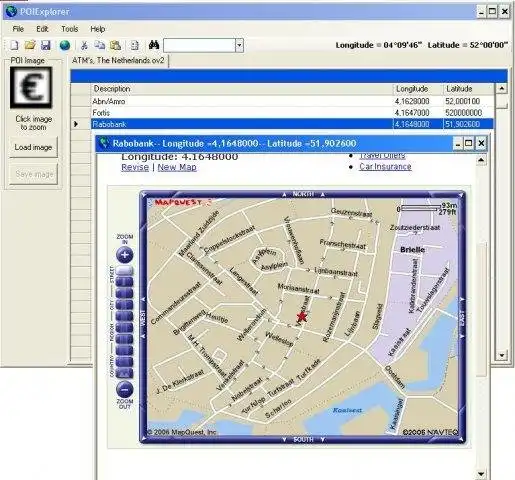Copy using the two-pages toolbar icon
515x480 pixels.
click(99, 45)
